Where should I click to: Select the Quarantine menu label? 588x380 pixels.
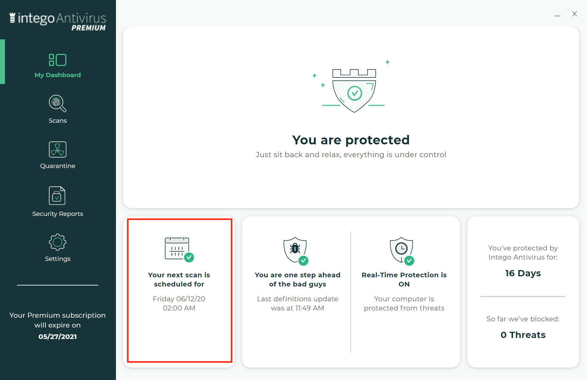click(57, 166)
